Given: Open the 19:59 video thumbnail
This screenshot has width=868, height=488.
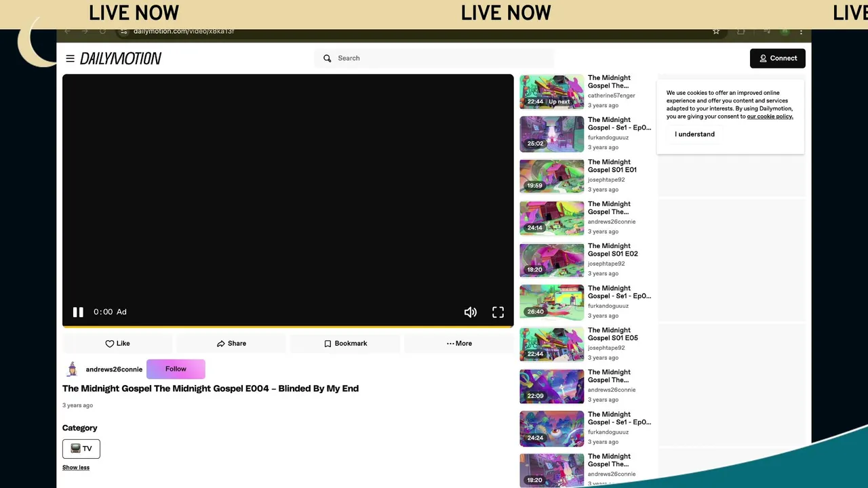Looking at the screenshot, I should coord(551,176).
